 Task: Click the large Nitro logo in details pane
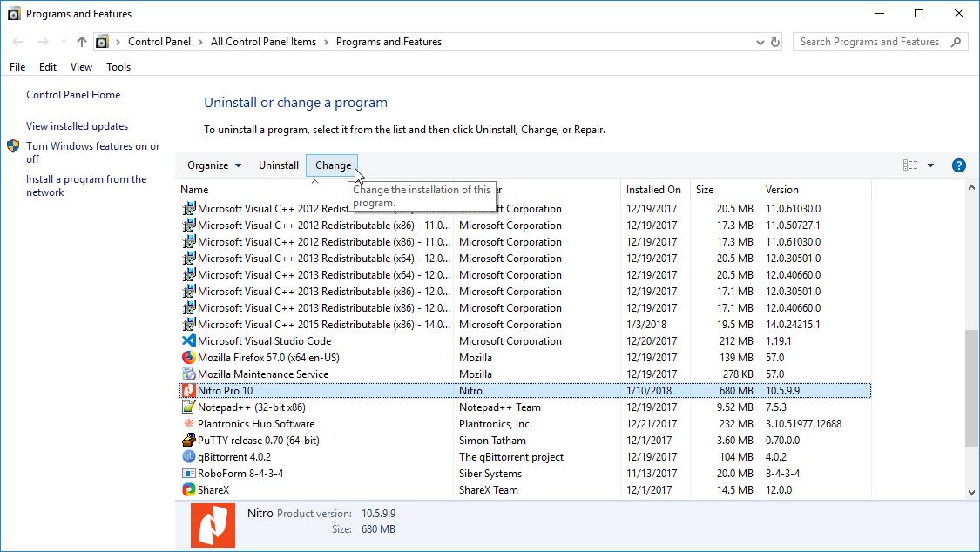point(213,525)
